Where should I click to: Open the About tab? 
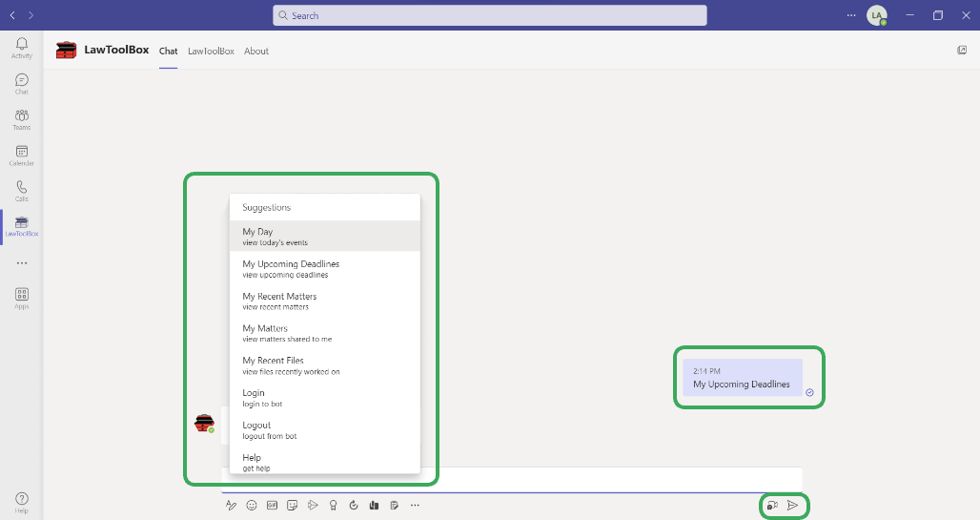(x=256, y=52)
